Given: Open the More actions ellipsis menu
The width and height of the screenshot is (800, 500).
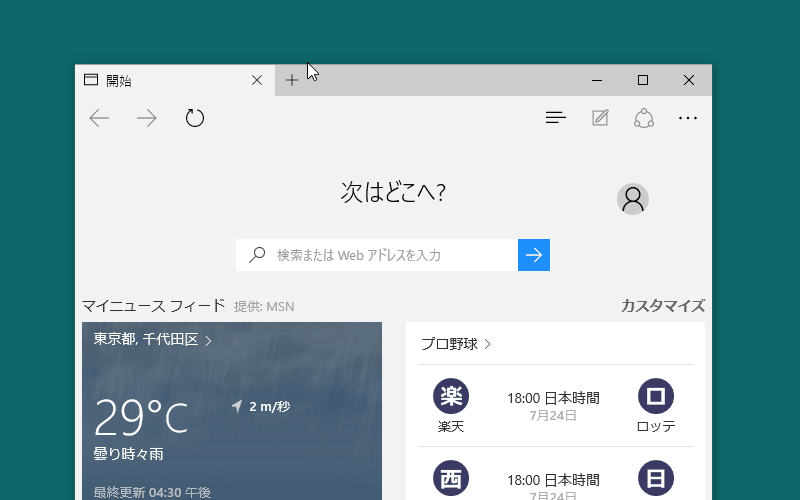Looking at the screenshot, I should tap(688, 118).
